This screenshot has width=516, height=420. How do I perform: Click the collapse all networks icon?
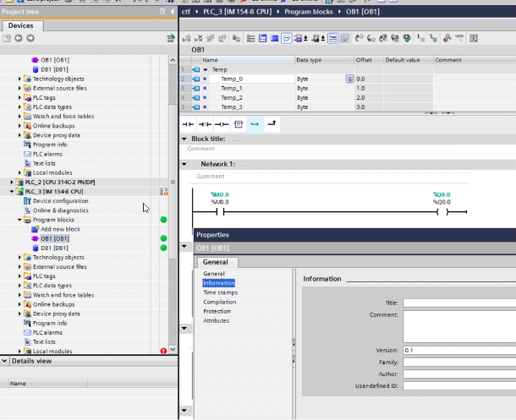coord(274,39)
